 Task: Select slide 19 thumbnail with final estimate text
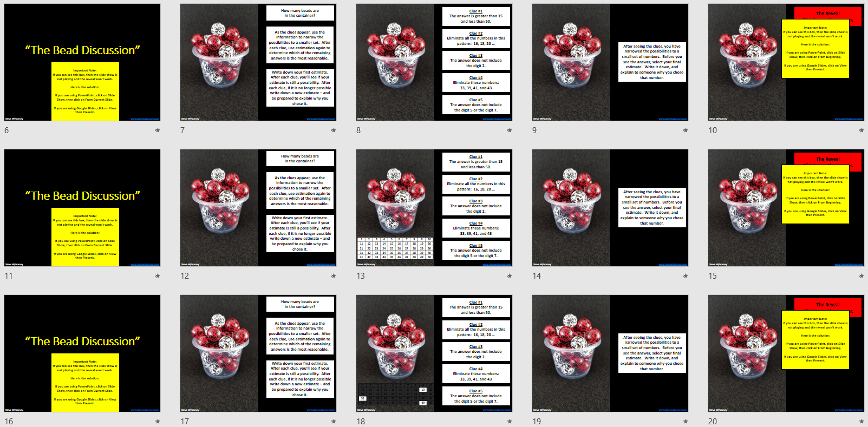[x=610, y=353]
